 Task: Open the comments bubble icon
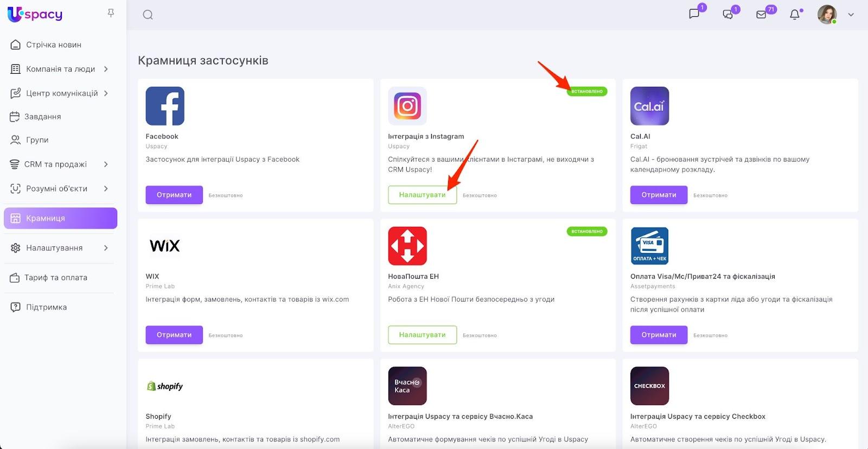[728, 15]
